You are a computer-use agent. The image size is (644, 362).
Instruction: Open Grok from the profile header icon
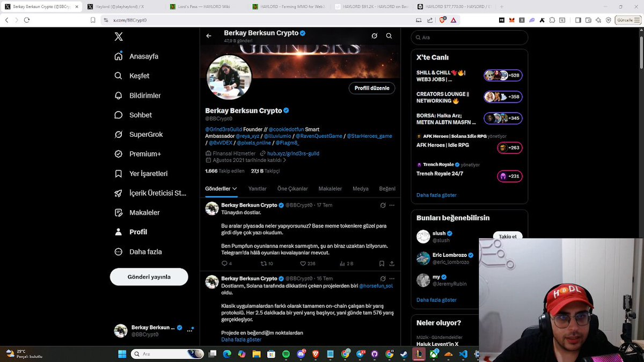pyautogui.click(x=375, y=36)
